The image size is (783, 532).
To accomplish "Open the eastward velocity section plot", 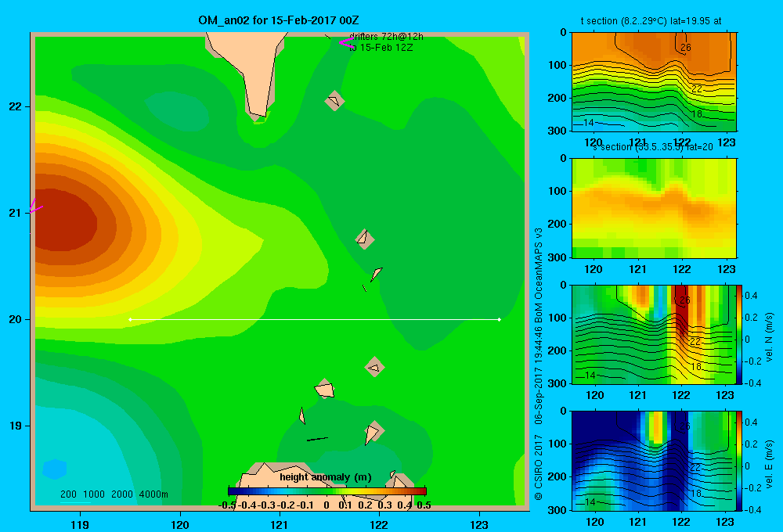I will click(653, 461).
